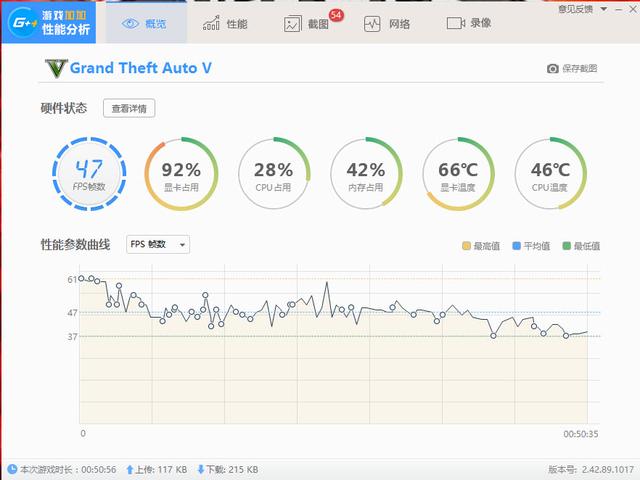Click the 00:50:35 chart end time label

pos(581,434)
